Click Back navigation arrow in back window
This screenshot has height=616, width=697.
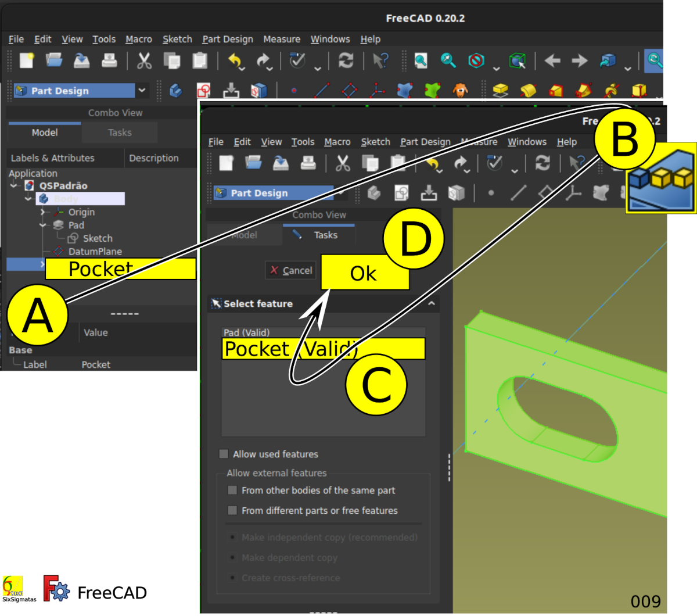pos(552,60)
